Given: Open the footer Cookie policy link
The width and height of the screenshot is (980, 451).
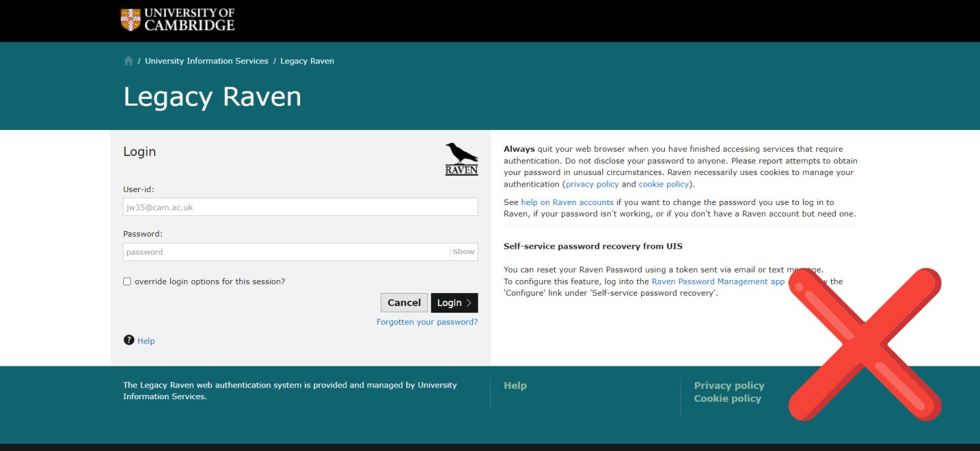Looking at the screenshot, I should coord(728,399).
